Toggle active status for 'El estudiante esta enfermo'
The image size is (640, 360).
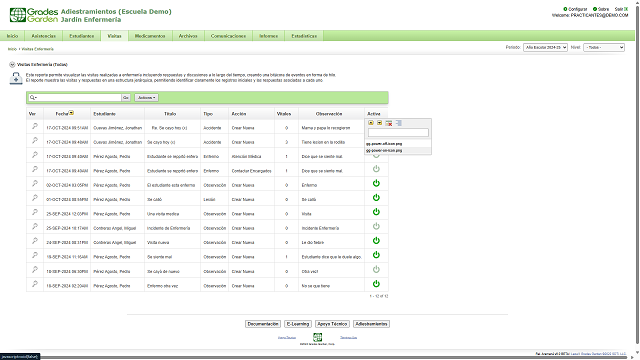(376, 183)
